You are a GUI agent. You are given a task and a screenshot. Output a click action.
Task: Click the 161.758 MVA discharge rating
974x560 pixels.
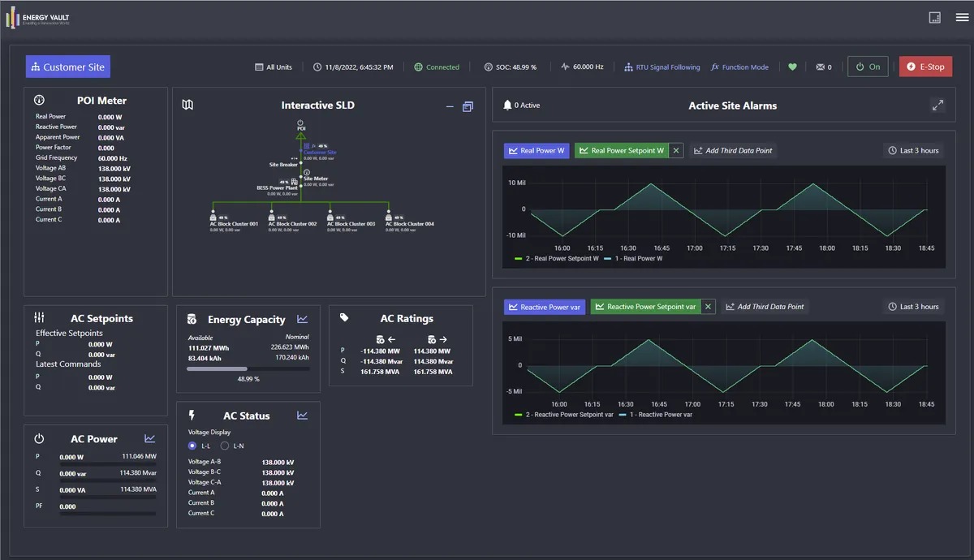coord(433,372)
